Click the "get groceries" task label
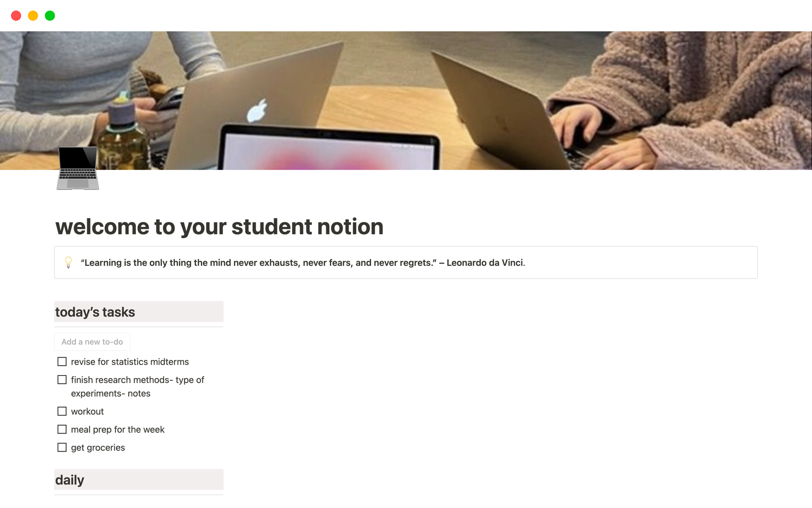The height and width of the screenshot is (508, 812). pyautogui.click(x=98, y=448)
